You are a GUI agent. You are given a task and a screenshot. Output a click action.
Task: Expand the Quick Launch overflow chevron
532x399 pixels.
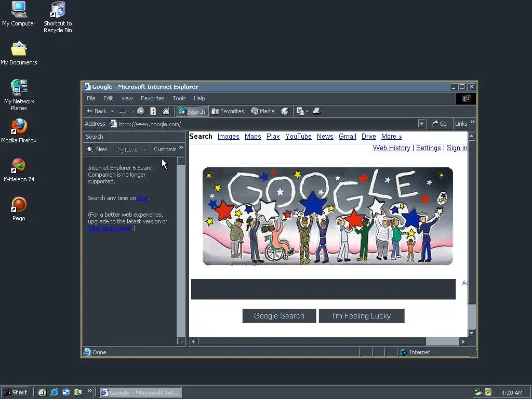point(89,391)
